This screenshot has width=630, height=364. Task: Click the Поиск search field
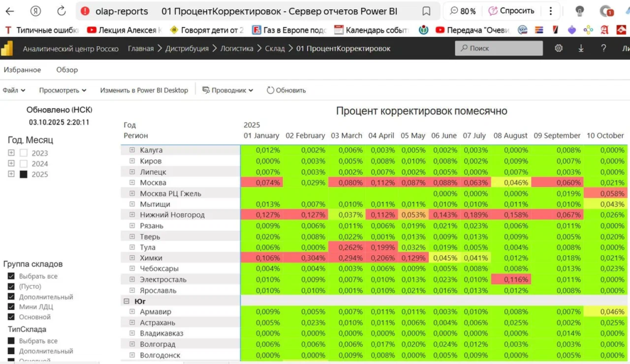(499, 49)
